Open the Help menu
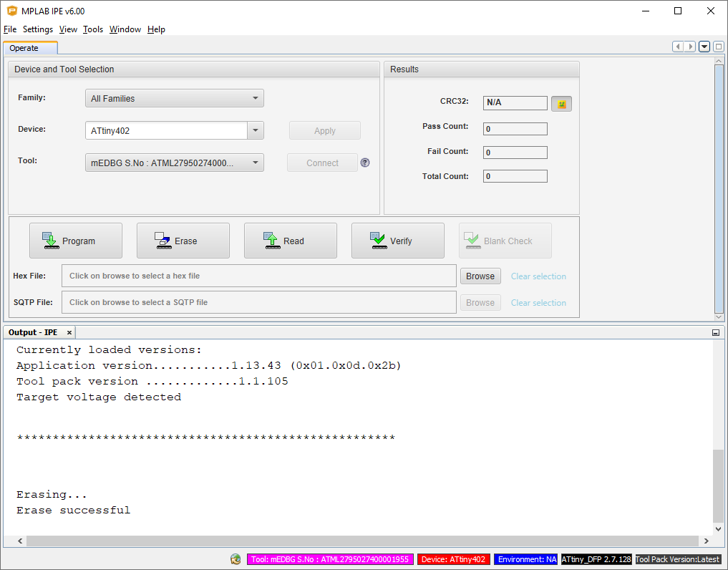The height and width of the screenshot is (570, 728). pos(156,29)
